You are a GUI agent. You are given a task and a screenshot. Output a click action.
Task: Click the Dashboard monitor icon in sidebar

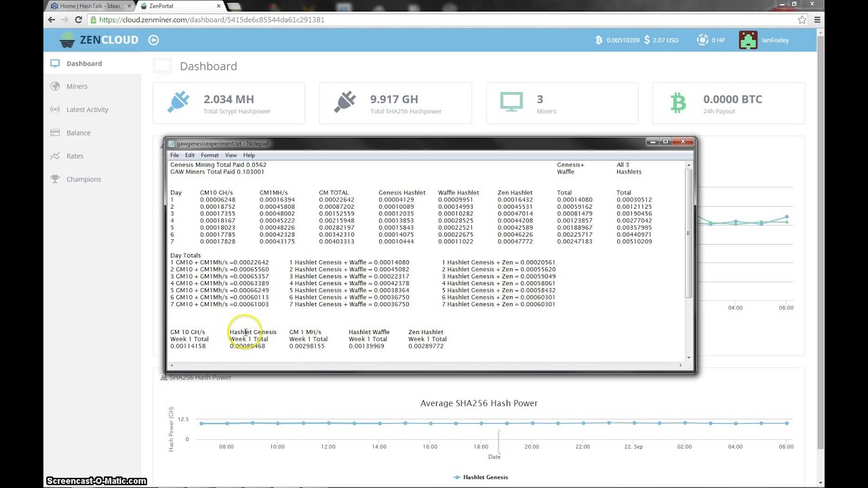55,64
